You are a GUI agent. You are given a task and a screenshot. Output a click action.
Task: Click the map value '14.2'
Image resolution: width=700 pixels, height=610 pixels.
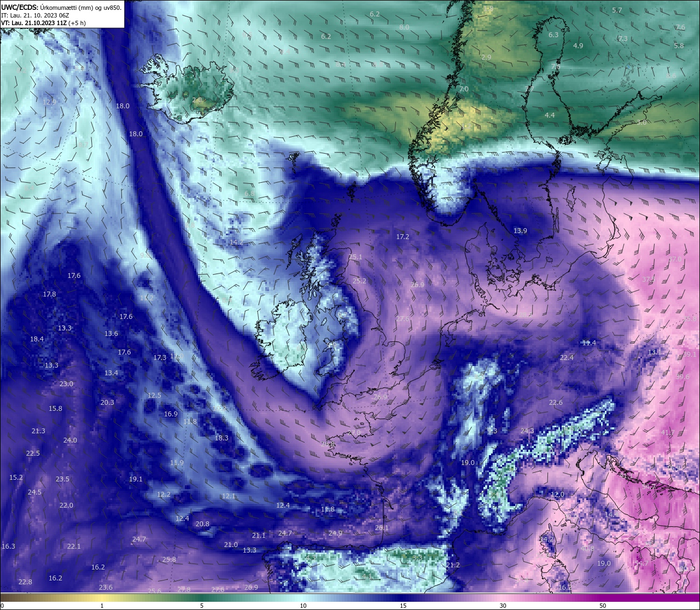236,242
